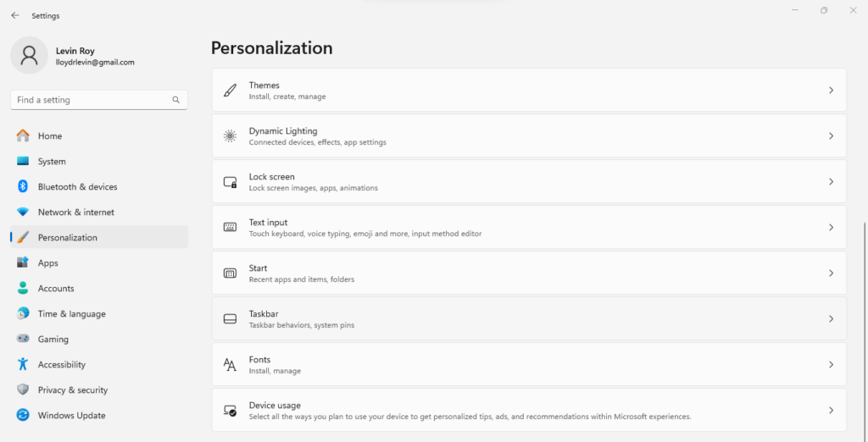Click the Lock screen icon
This screenshot has width=868, height=442.
[230, 182]
